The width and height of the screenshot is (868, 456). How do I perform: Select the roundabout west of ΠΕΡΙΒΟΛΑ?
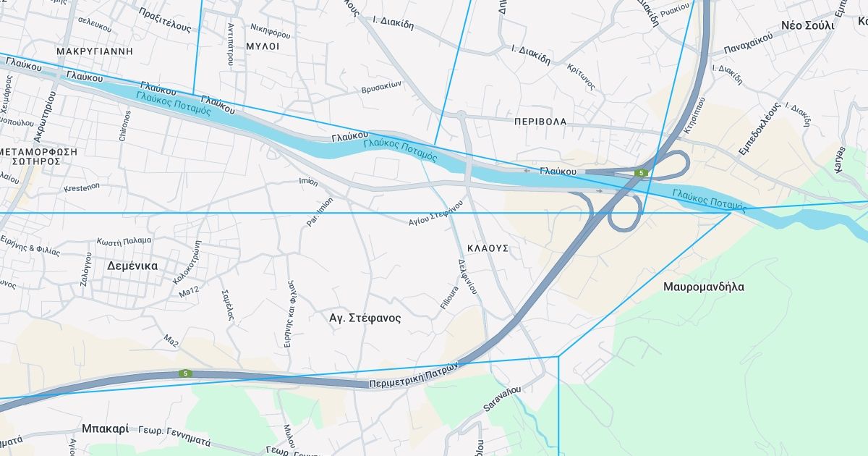[461, 114]
